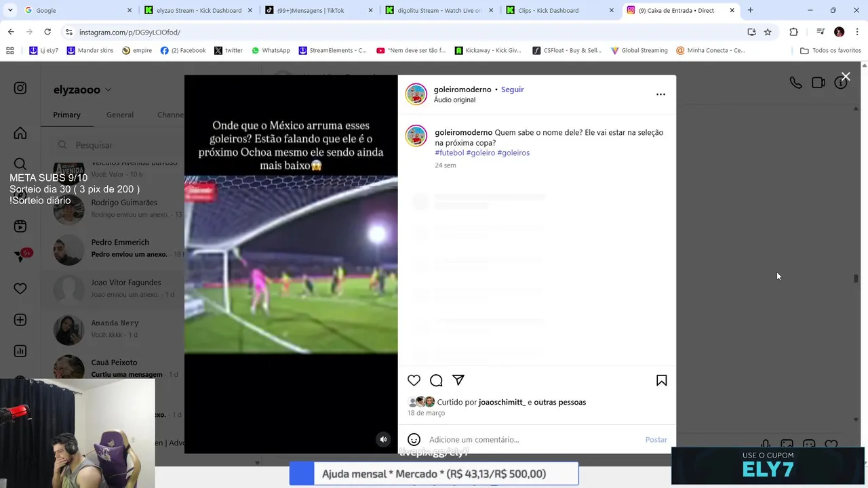Screen dimensions: 868x488
Task: Open Notifications heart in the sidebar
Action: point(20,289)
